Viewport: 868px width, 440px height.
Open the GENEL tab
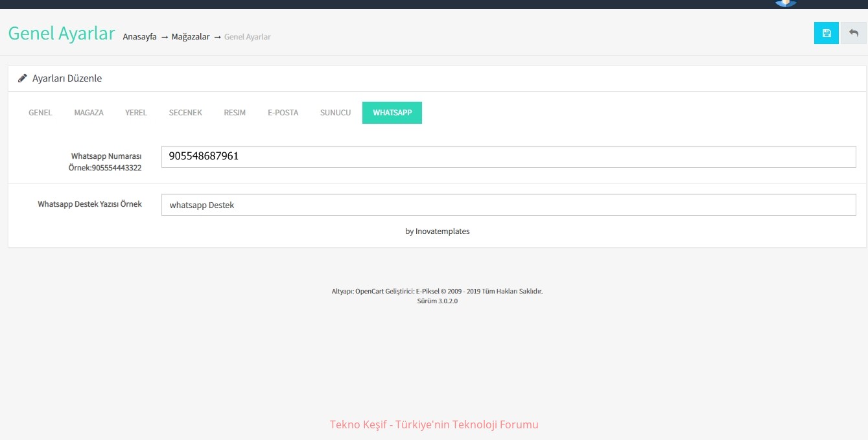click(x=40, y=113)
